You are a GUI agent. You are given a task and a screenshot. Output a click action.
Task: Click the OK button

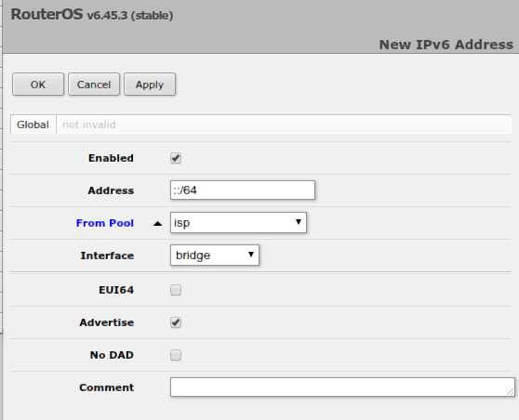(x=38, y=85)
